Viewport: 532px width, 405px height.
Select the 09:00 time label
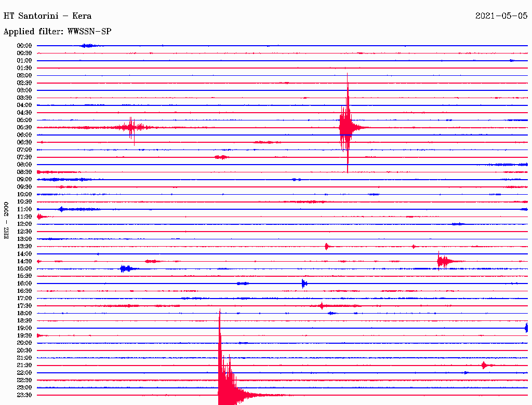point(24,180)
